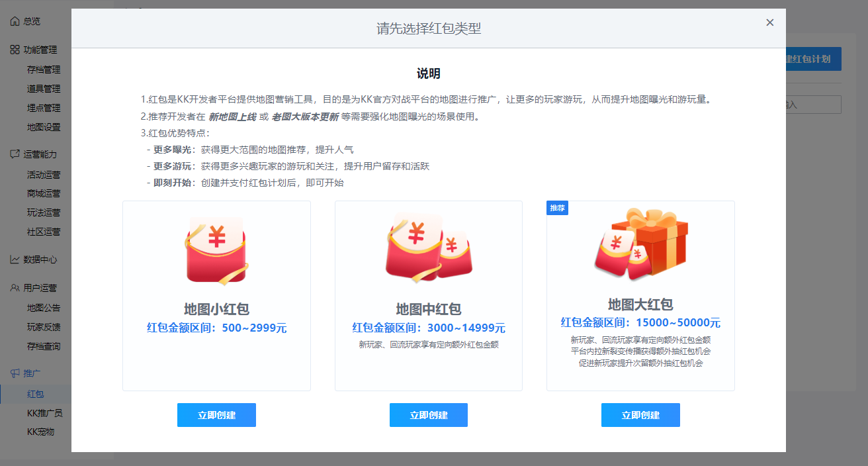The image size is (868, 466).
Task: Open KK推广员 in the sidebar menu
Action: [44, 413]
